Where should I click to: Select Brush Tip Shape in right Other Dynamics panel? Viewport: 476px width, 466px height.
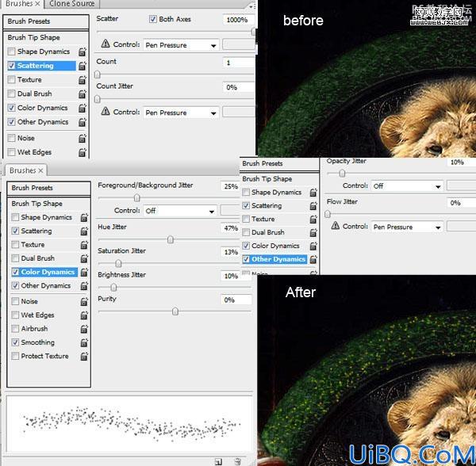point(267,179)
